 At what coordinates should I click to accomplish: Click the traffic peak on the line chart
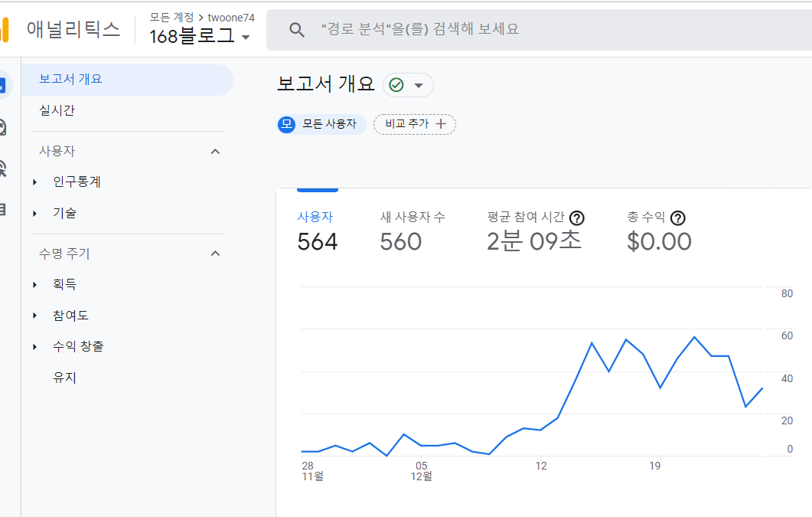point(695,335)
